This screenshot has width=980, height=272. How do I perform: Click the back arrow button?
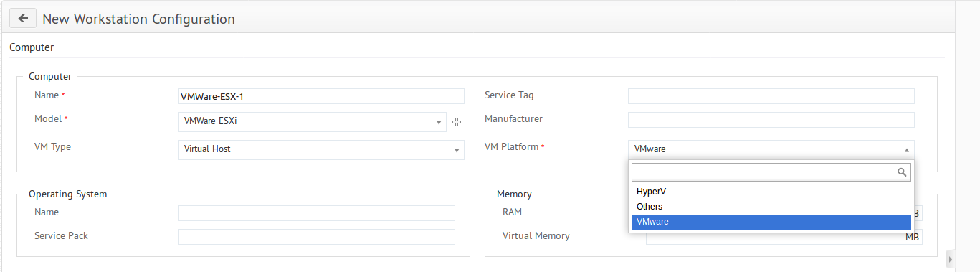[23, 19]
